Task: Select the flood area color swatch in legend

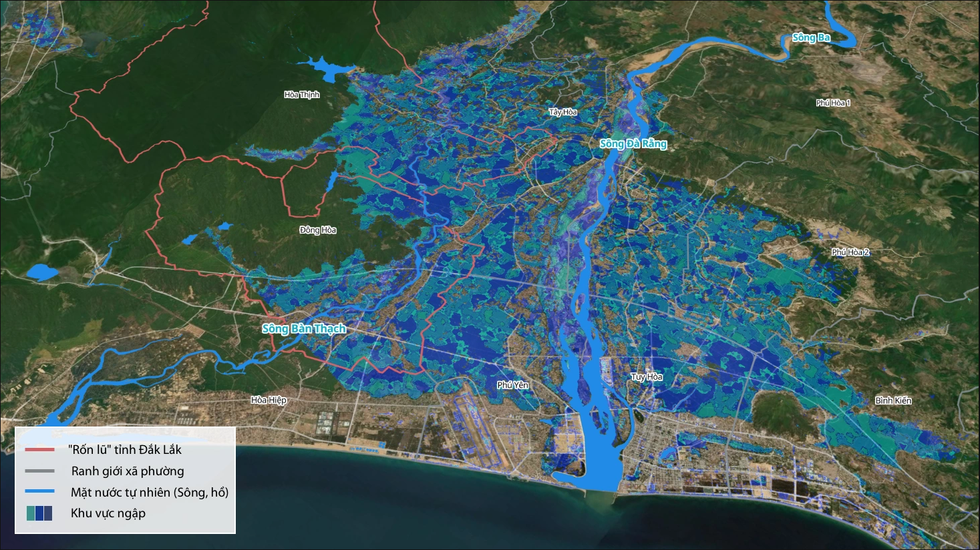Action: pos(39,513)
